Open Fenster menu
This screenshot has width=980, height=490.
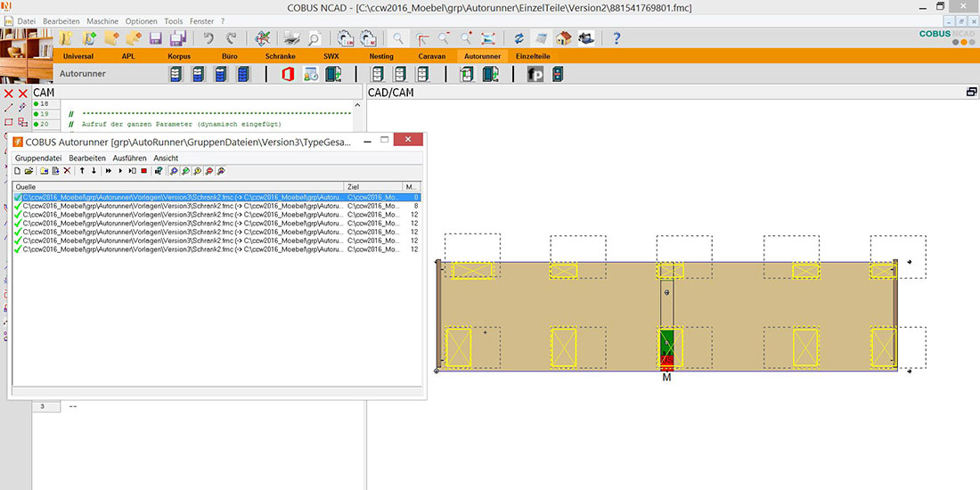tap(202, 21)
